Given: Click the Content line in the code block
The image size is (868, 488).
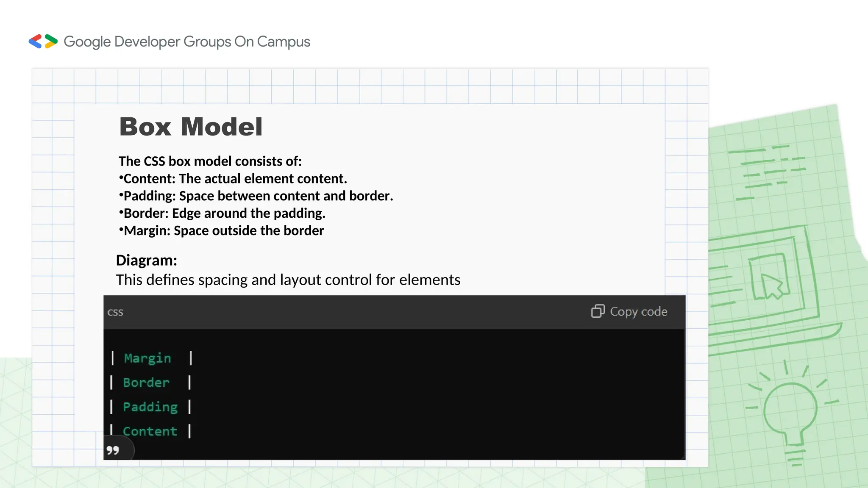Looking at the screenshot, I should [x=150, y=431].
